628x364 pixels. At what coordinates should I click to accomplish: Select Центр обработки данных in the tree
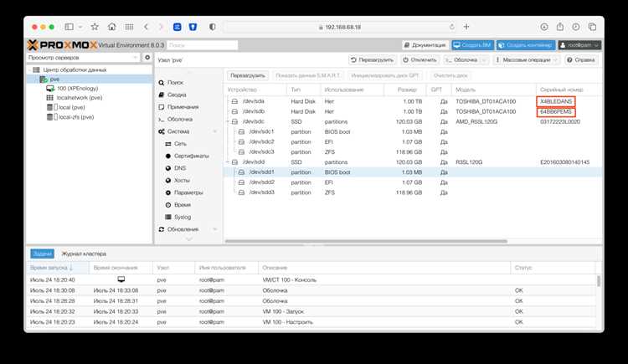(75, 69)
